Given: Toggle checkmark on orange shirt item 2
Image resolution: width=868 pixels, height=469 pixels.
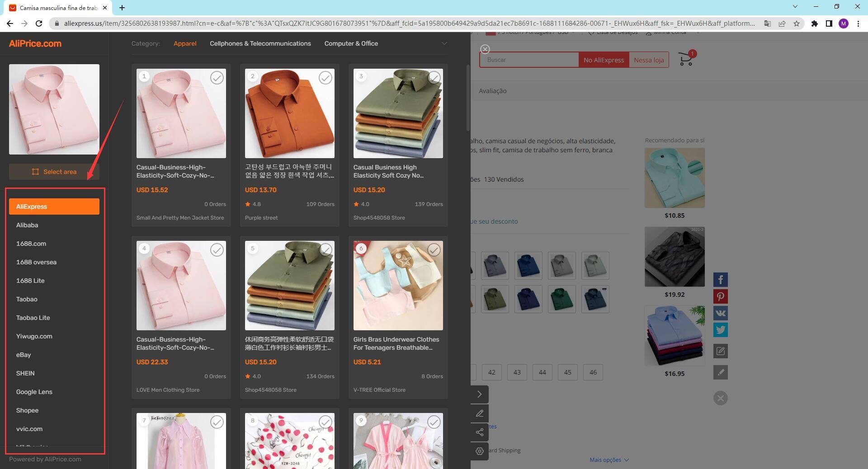Looking at the screenshot, I should click(325, 78).
